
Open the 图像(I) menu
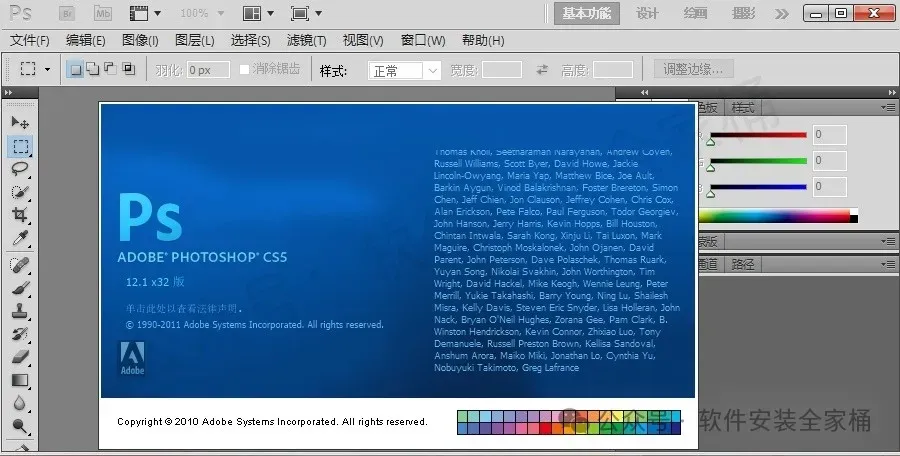click(x=140, y=40)
